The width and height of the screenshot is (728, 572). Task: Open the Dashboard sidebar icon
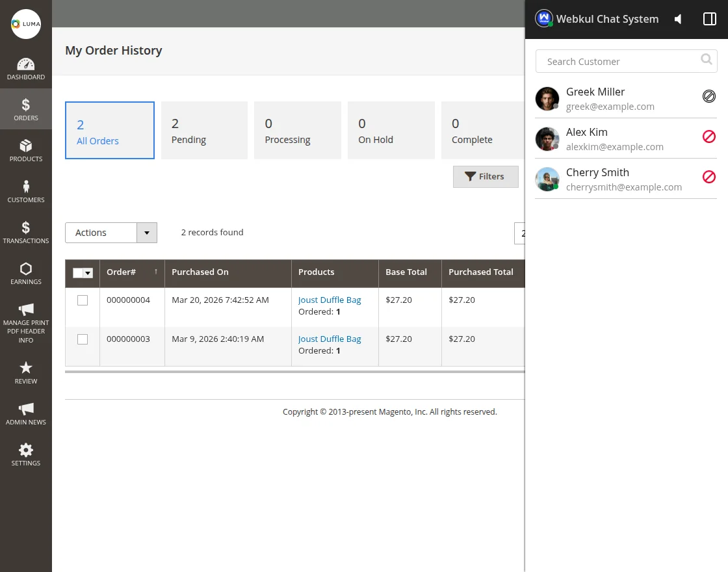tap(26, 69)
